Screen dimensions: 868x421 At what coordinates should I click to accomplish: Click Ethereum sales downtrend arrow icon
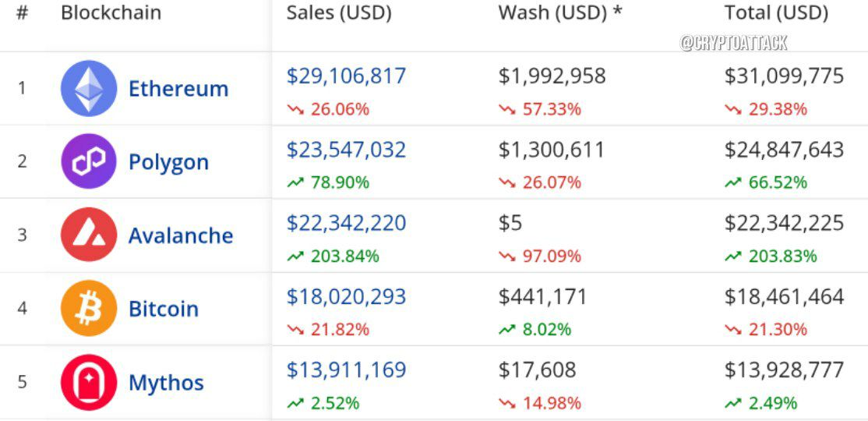coord(295,110)
